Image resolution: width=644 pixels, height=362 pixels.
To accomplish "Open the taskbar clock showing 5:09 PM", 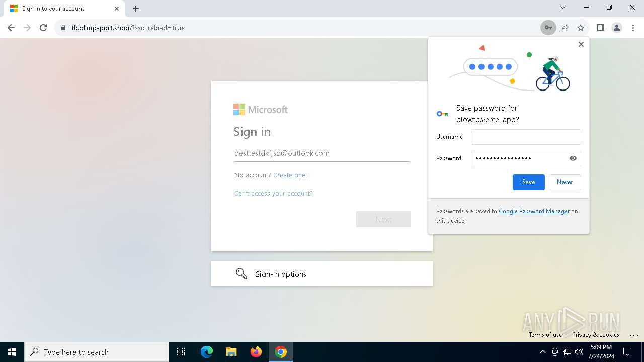I will coord(601,352).
